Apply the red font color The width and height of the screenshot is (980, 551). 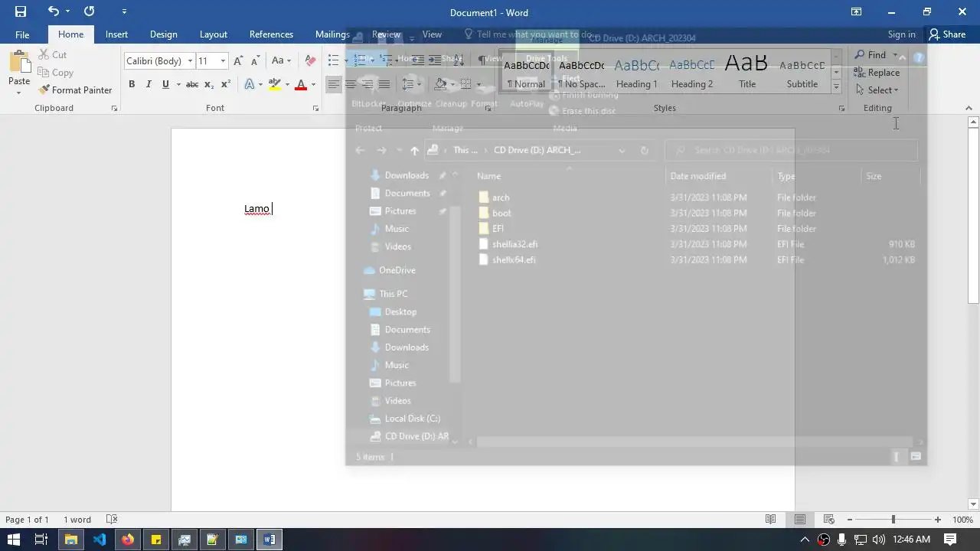coord(301,84)
